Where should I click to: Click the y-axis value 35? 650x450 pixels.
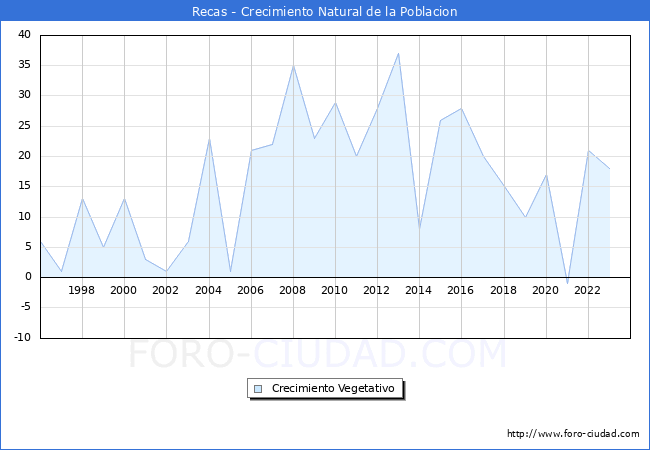point(24,65)
